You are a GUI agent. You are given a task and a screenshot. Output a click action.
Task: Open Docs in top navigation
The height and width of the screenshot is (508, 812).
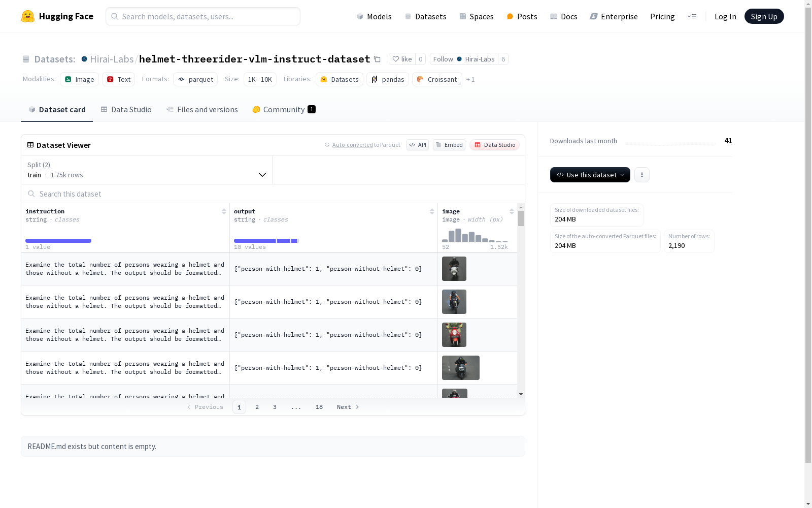pyautogui.click(x=564, y=16)
